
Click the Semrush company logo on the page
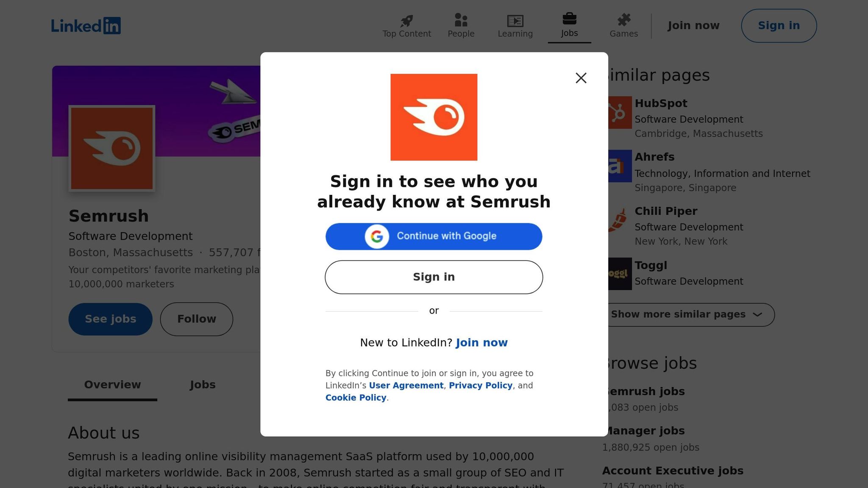point(112,148)
